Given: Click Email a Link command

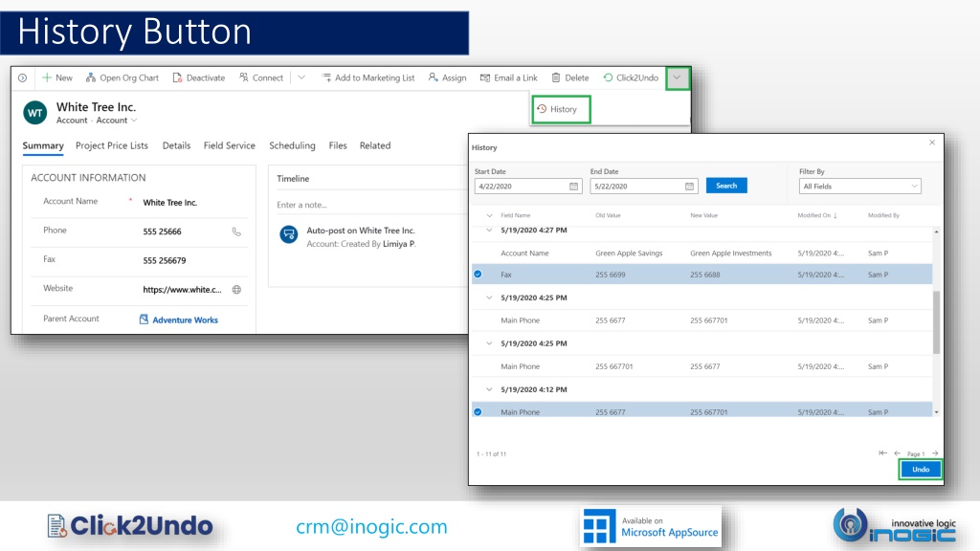Looking at the screenshot, I should tap(509, 78).
